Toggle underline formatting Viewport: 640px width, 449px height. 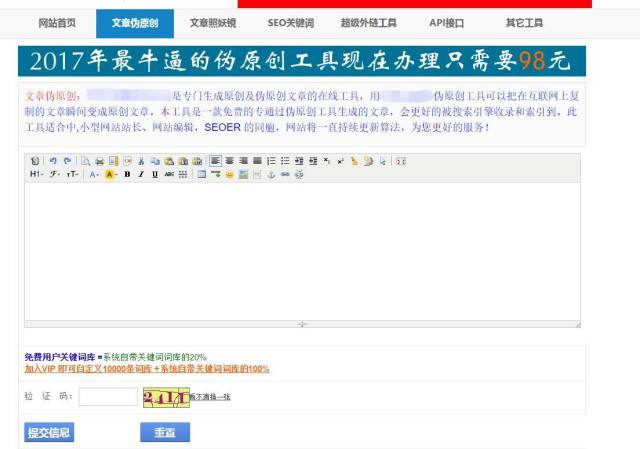point(155,174)
